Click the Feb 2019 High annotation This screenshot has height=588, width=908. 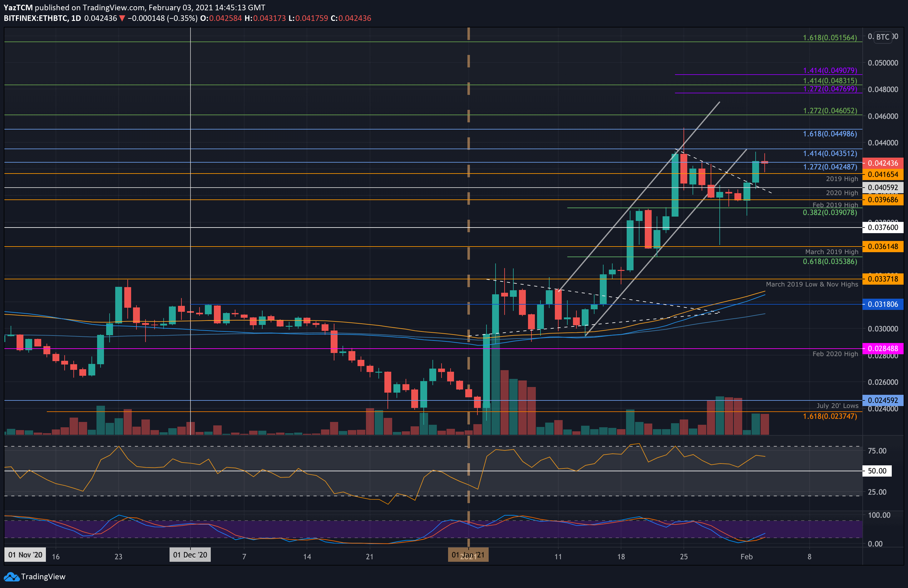[x=835, y=205]
